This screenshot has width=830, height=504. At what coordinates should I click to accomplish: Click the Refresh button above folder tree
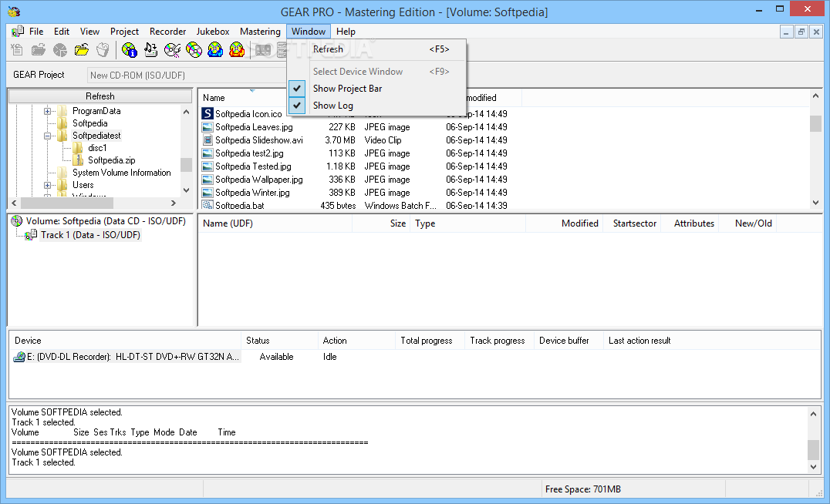pyautogui.click(x=100, y=96)
